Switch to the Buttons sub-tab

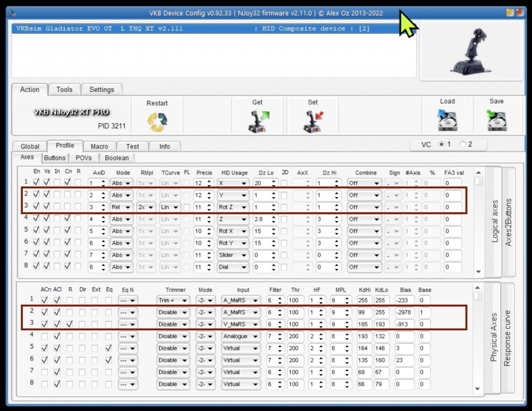tap(55, 158)
